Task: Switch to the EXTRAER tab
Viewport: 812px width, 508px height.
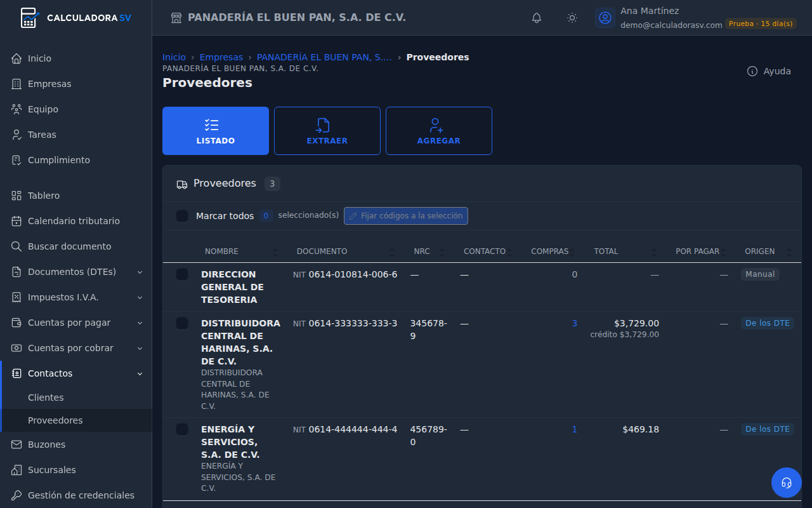Action: tap(327, 131)
